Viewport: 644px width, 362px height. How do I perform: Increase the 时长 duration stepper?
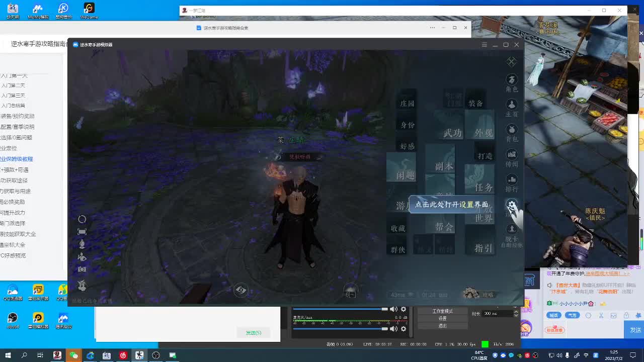click(516, 312)
